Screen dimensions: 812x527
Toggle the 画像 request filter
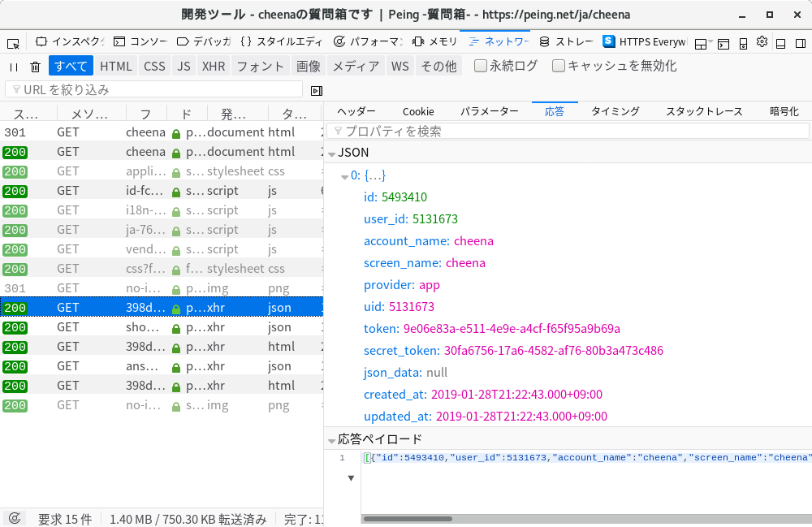pos(309,67)
